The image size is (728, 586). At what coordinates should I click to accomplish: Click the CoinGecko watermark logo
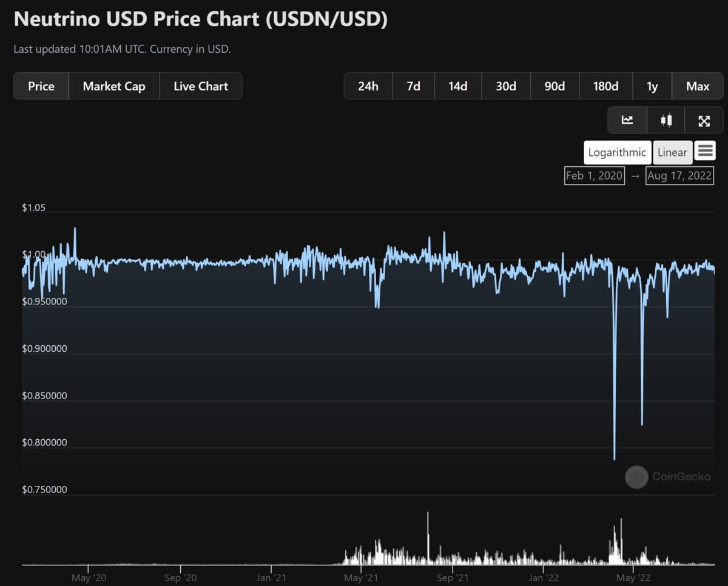pyautogui.click(x=636, y=477)
